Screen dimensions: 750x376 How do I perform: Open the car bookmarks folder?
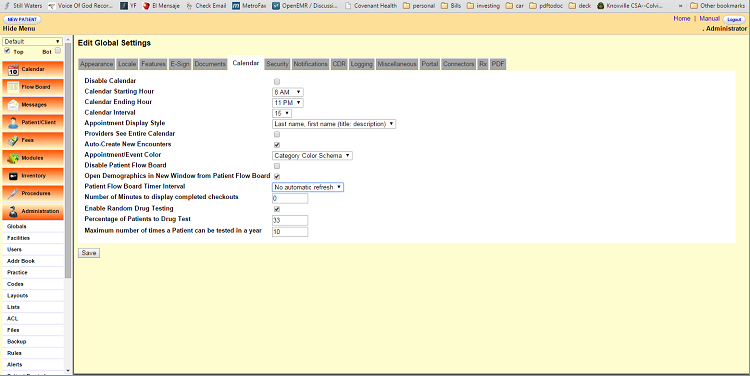click(x=515, y=6)
